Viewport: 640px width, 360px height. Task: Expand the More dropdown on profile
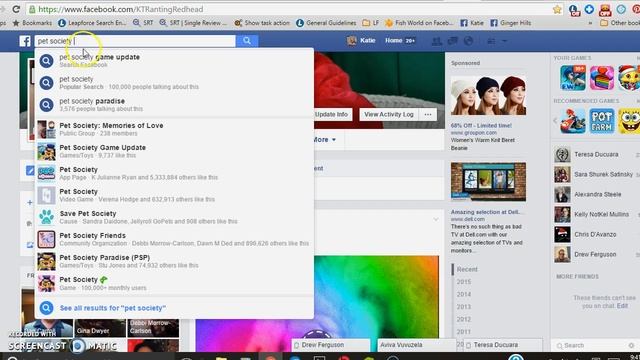(324, 140)
